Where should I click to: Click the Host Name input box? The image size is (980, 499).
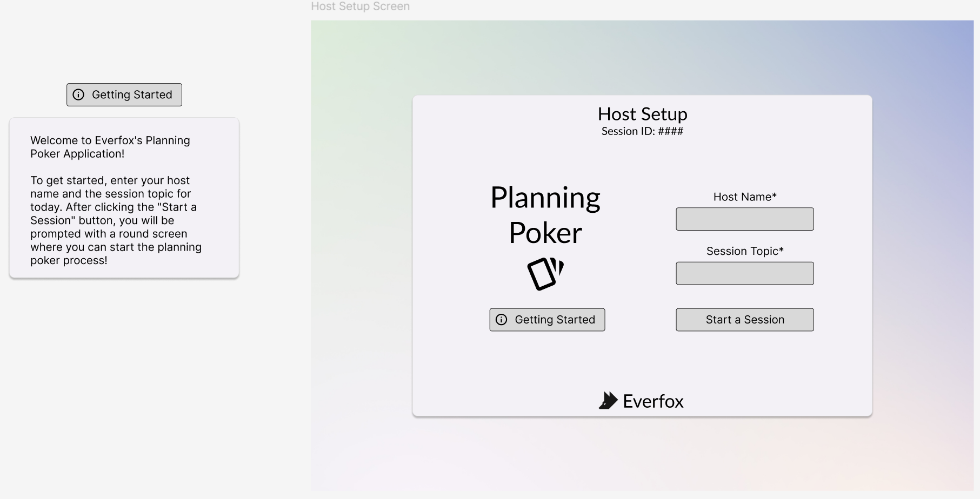[x=744, y=219]
